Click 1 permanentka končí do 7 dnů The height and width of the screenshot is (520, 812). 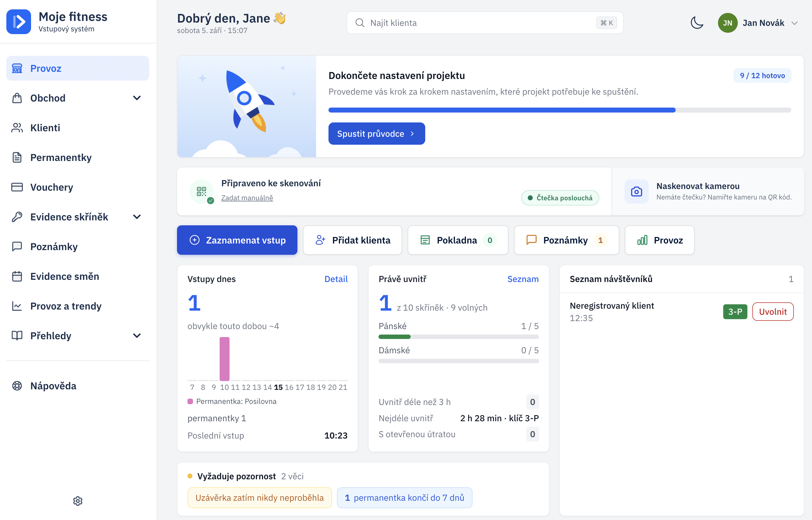point(404,498)
